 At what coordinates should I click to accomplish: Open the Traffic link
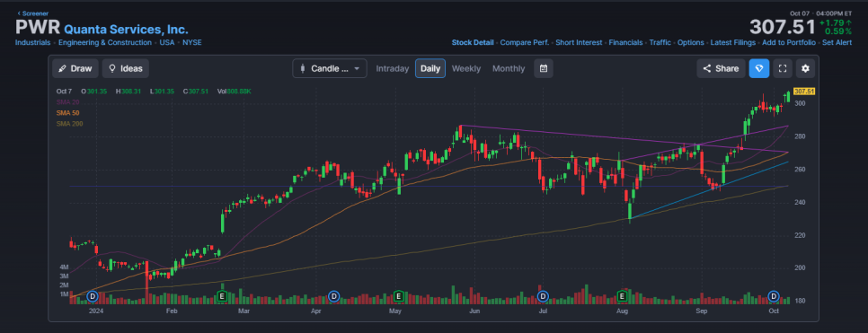660,42
